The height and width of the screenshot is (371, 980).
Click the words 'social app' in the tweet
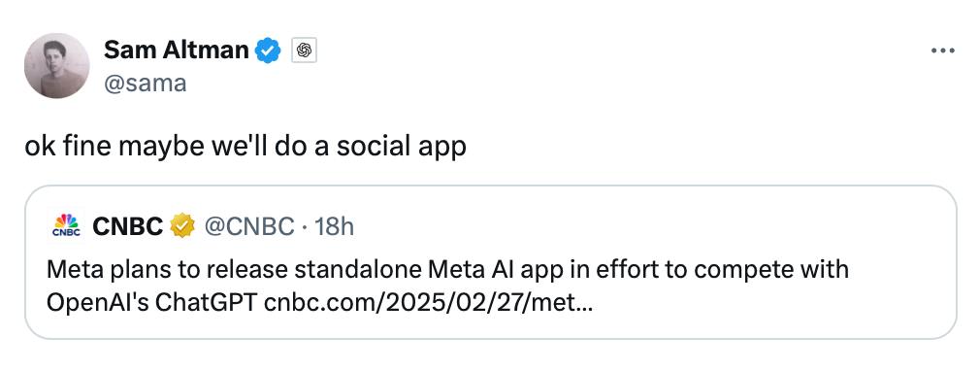[x=402, y=147]
